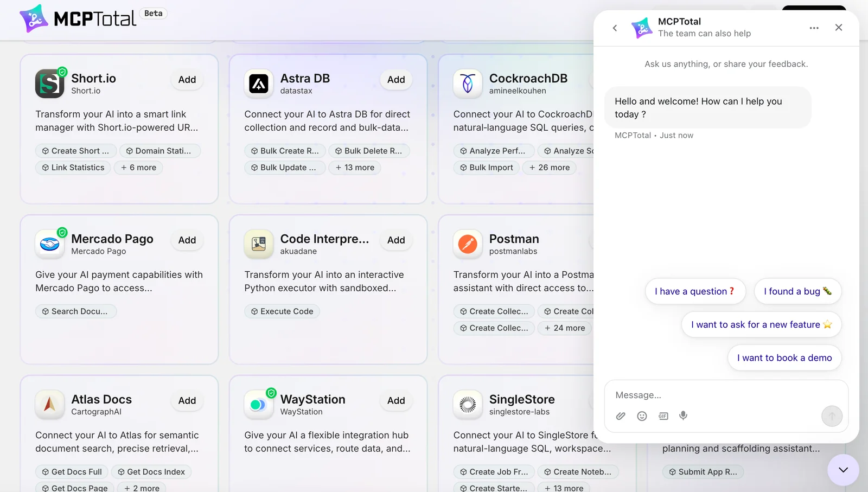Viewport: 868px width, 492px height.
Task: Click the microphone voice message icon
Action: click(x=684, y=416)
